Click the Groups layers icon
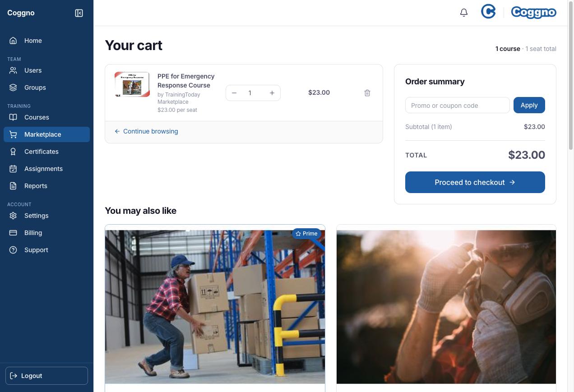This screenshot has height=392, width=574. pos(13,88)
